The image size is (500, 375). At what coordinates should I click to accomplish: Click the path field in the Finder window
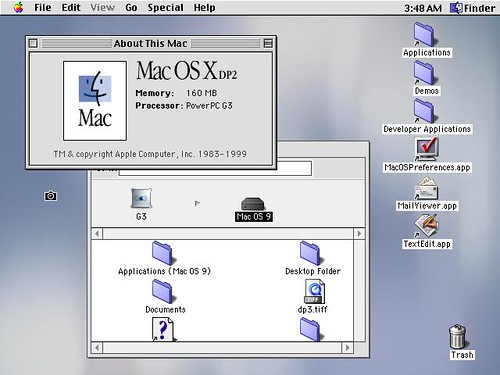[215, 169]
